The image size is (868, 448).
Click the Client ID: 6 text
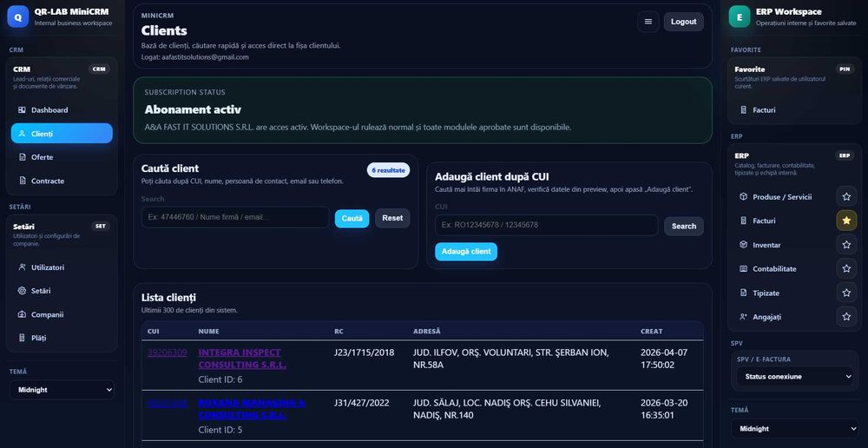220,379
